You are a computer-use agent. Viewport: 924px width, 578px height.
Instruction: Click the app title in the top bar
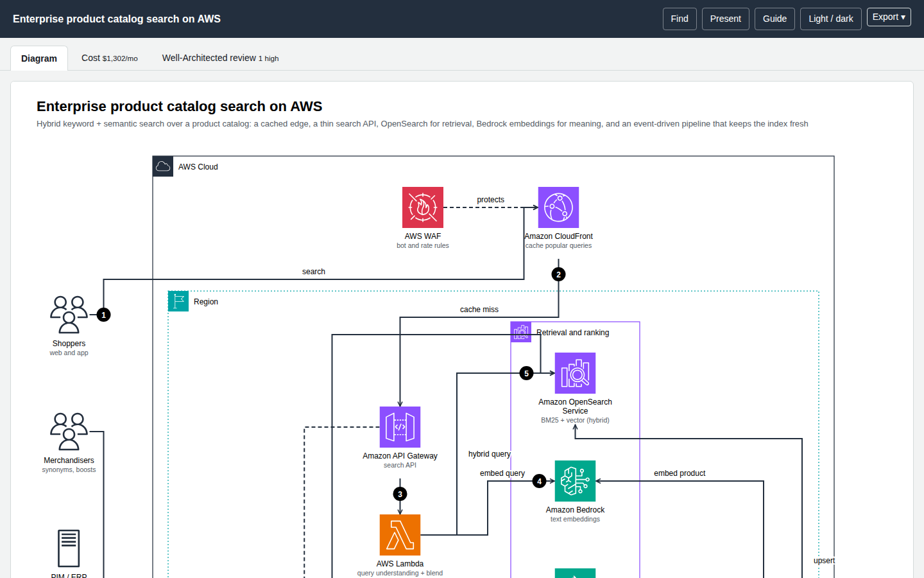pos(117,19)
